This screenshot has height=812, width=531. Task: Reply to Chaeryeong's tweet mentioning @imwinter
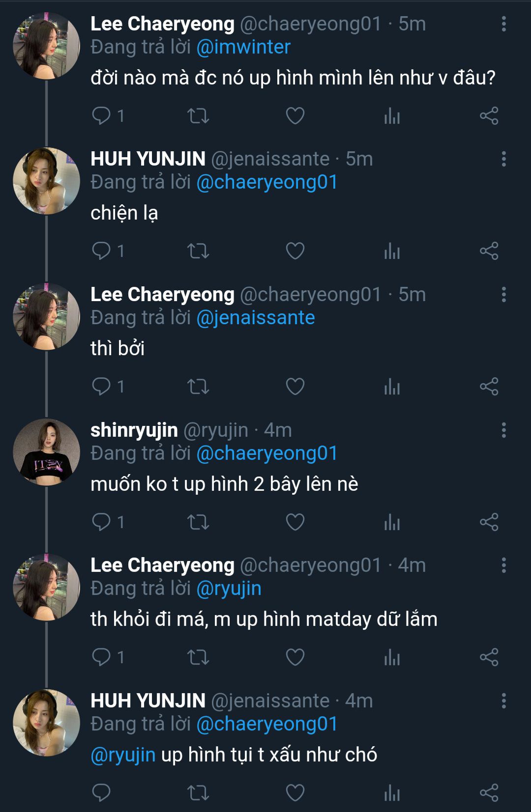[x=101, y=116]
